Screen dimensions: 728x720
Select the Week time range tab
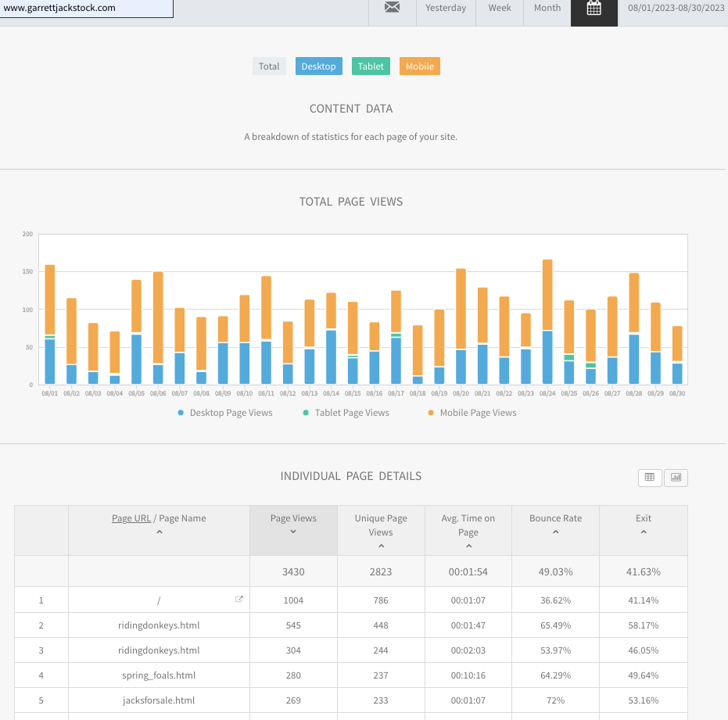500,8
